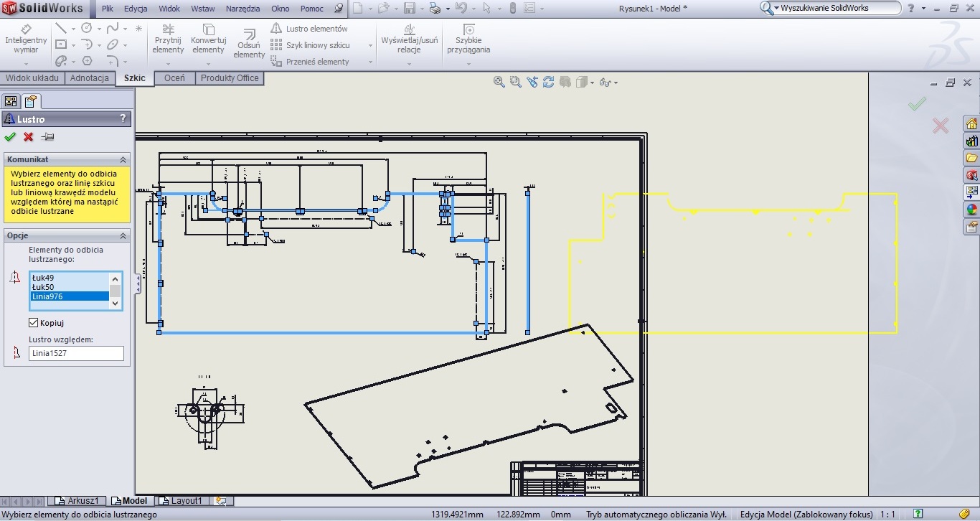Image resolution: width=980 pixels, height=521 pixels.
Task: Open the Narzędzia menu
Action: 242,9
